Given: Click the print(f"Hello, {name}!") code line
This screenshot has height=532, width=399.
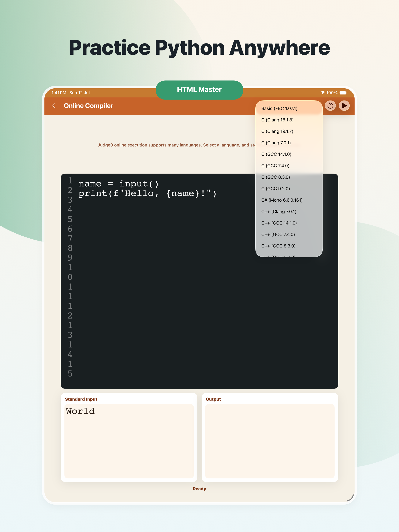Looking at the screenshot, I should click(147, 193).
